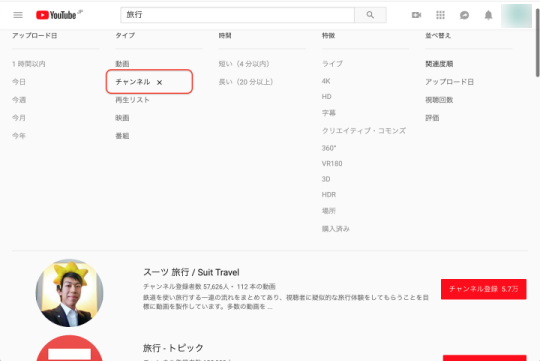Open the Suit Travel channel avatar

(70, 293)
